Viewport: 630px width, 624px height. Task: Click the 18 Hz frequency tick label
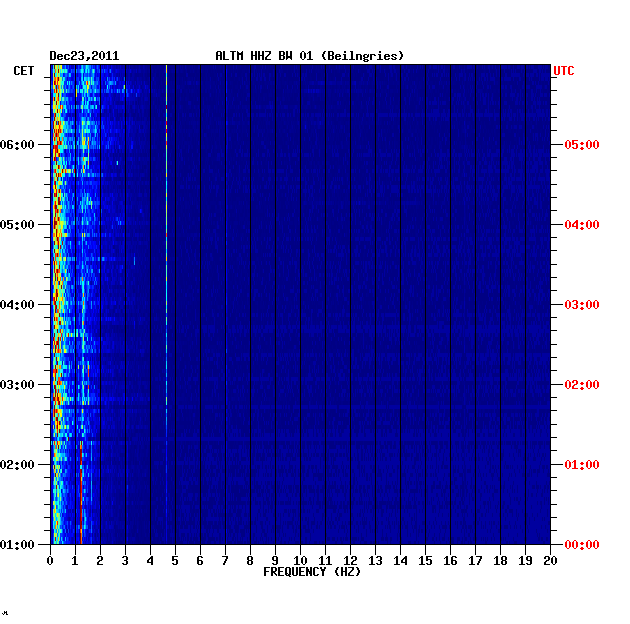[x=500, y=561]
